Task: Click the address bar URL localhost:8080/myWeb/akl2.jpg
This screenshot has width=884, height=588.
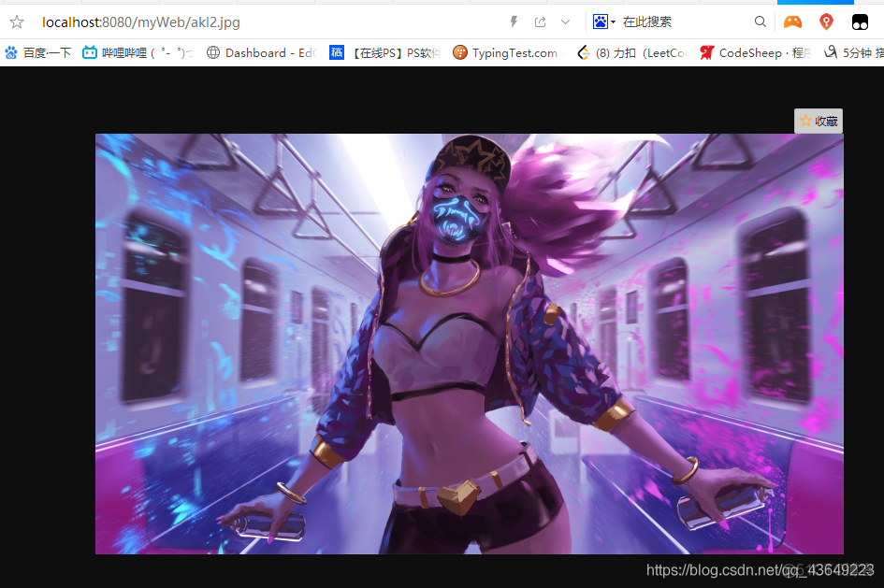Action: click(141, 22)
